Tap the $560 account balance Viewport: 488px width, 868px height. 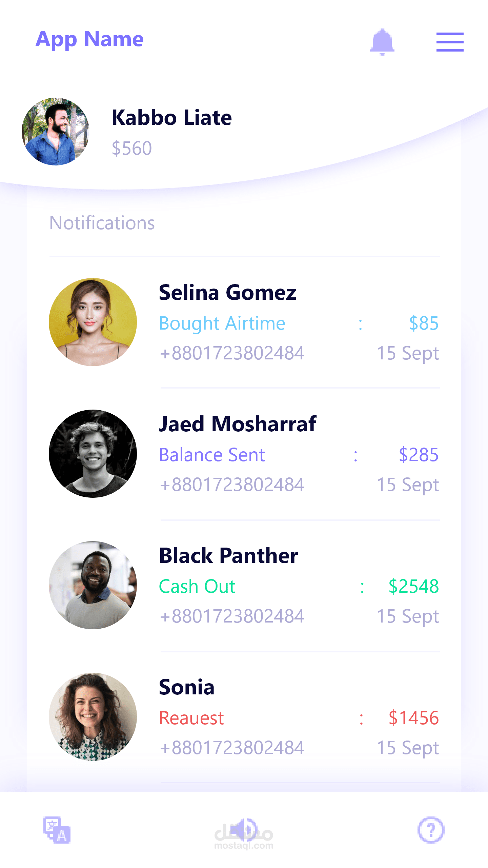point(132,148)
